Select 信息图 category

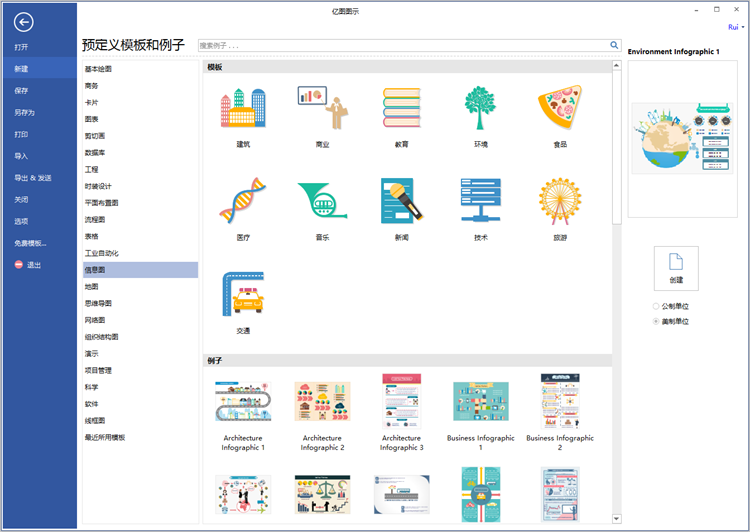point(140,270)
